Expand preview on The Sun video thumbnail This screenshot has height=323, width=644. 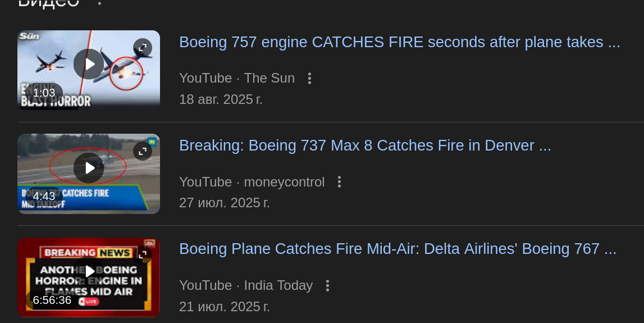coord(143,48)
